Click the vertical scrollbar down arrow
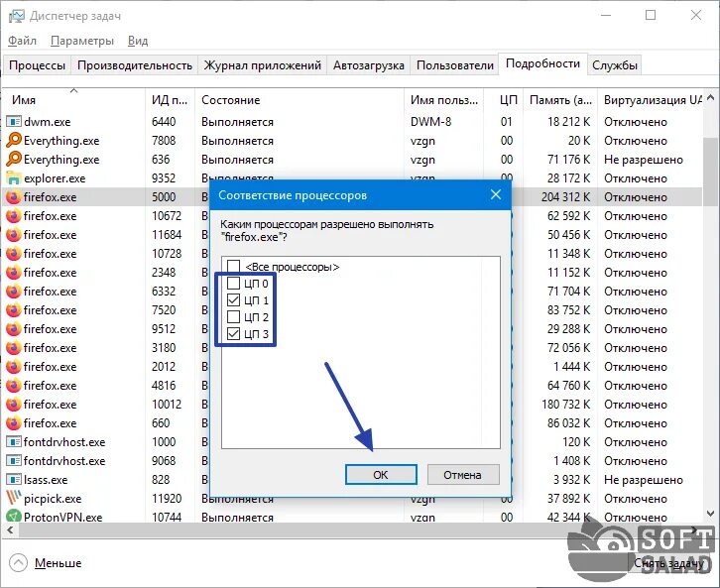720x588 pixels. click(710, 514)
